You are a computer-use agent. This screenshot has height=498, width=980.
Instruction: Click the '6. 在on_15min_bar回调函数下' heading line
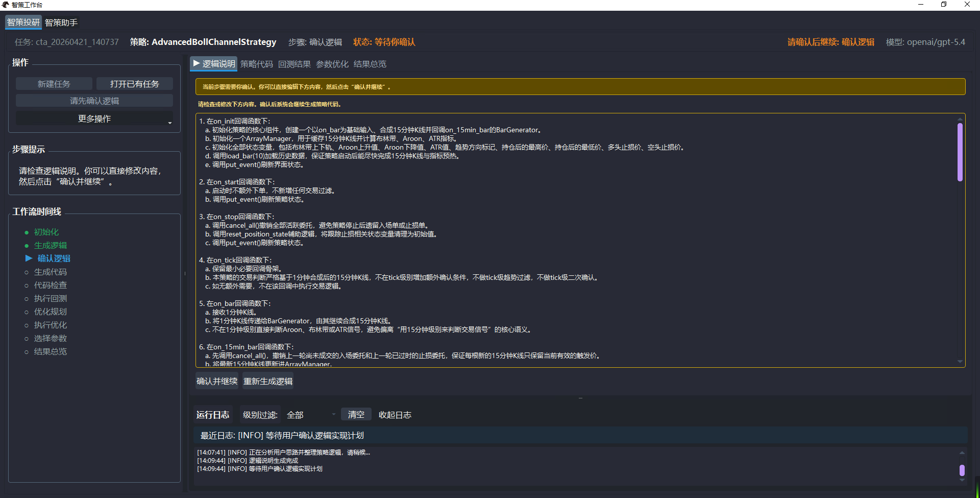(x=246, y=347)
